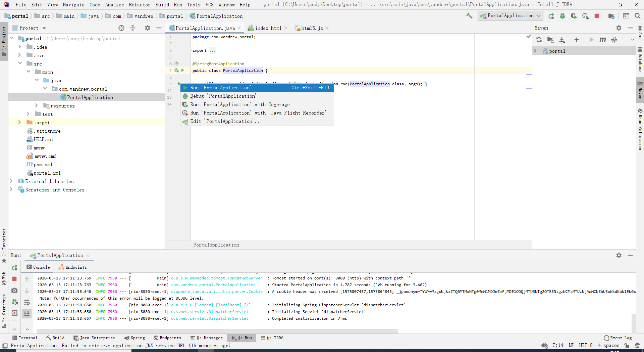The height and width of the screenshot is (352, 644).
Task: Open Search Everywhere magnifier icon
Action: (x=638, y=16)
